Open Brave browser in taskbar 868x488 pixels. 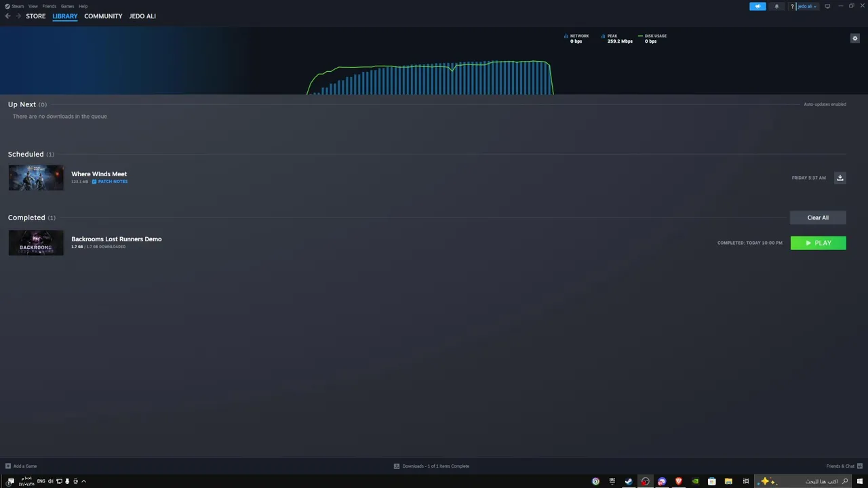pyautogui.click(x=678, y=481)
